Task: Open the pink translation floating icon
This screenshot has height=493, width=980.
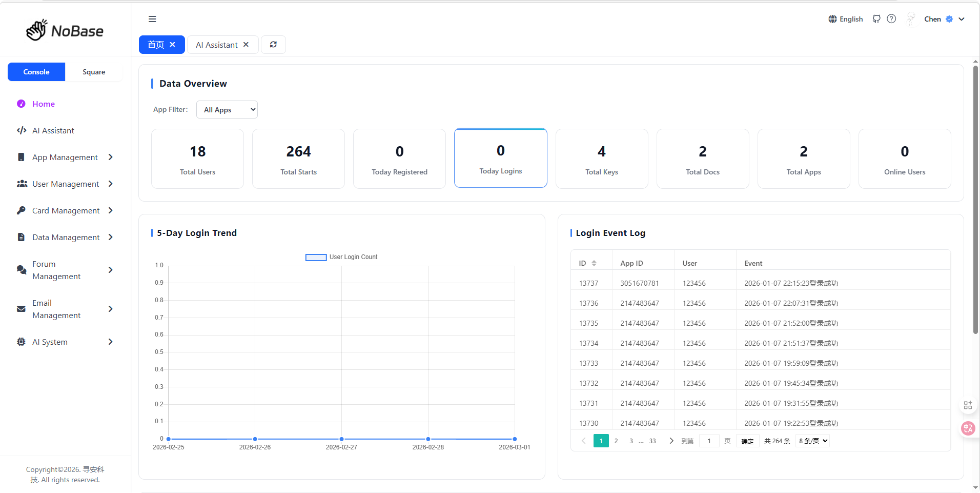Action: 968,428
